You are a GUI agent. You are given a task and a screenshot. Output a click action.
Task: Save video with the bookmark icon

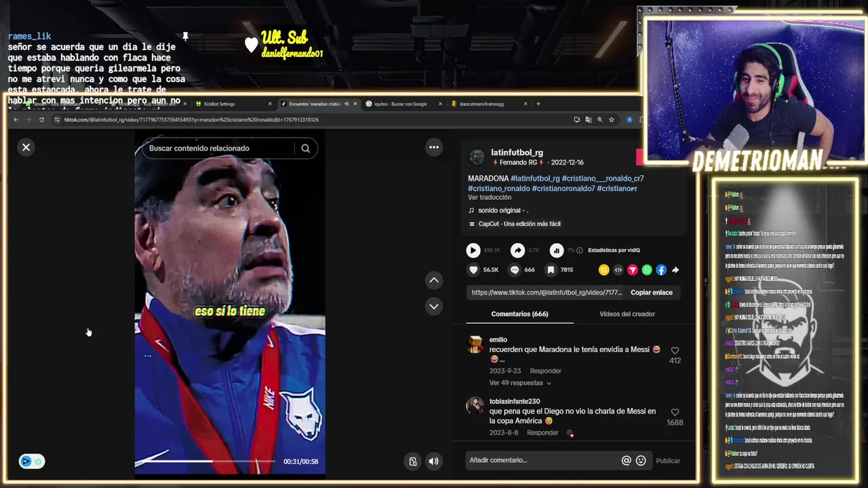coord(551,270)
